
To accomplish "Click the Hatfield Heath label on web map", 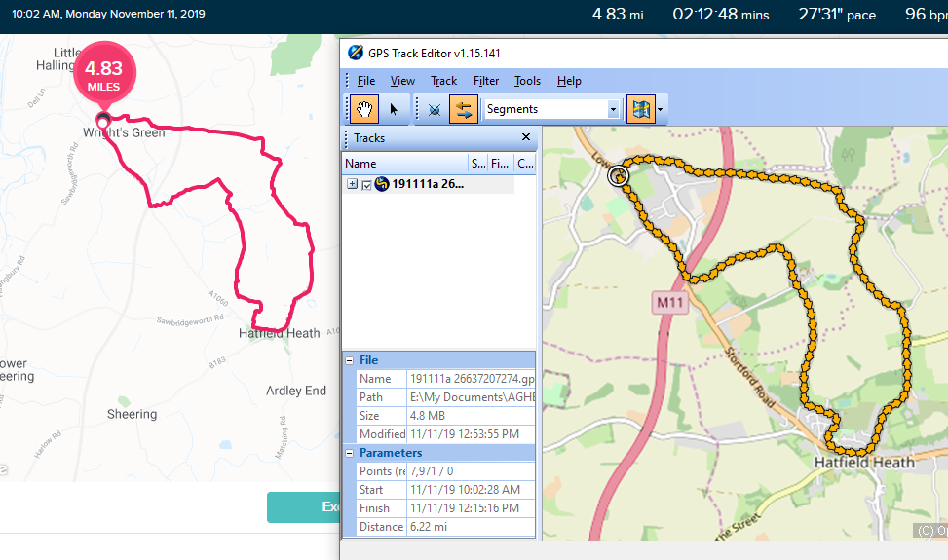I will 280,333.
